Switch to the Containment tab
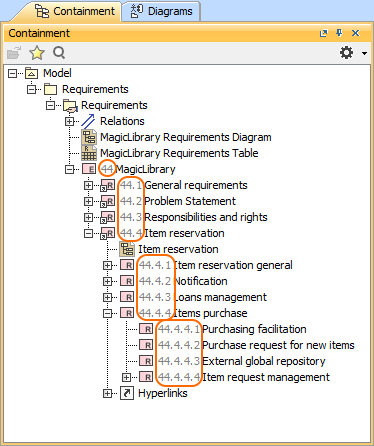 74,11
